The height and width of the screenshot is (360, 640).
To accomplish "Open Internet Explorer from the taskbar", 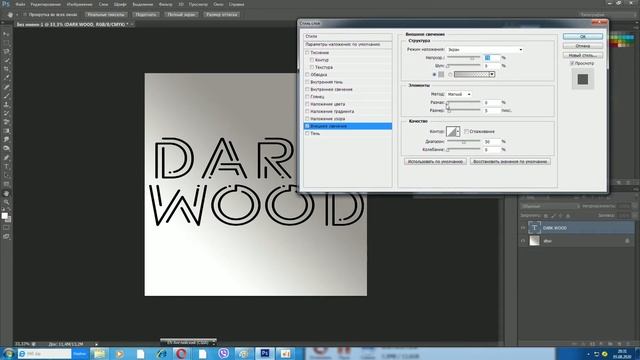I will point(161,353).
